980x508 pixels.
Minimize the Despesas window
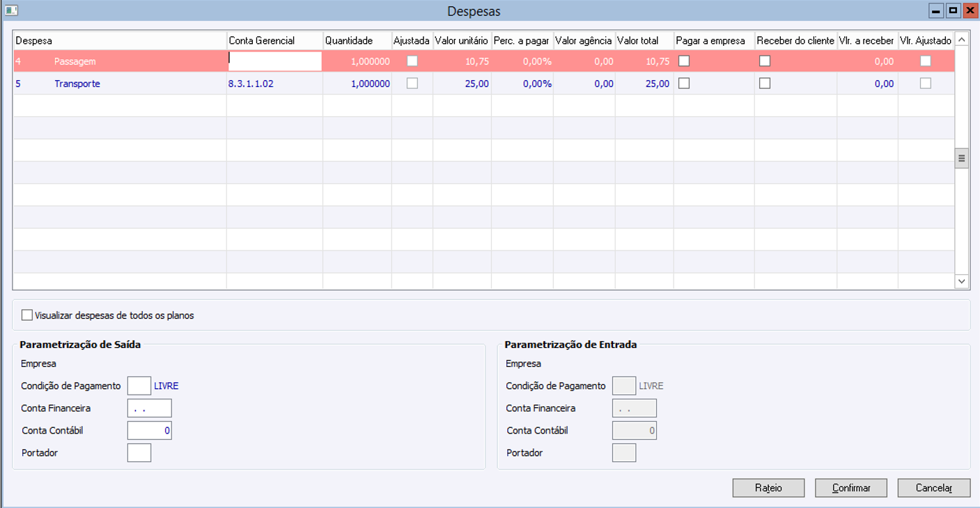tap(936, 10)
